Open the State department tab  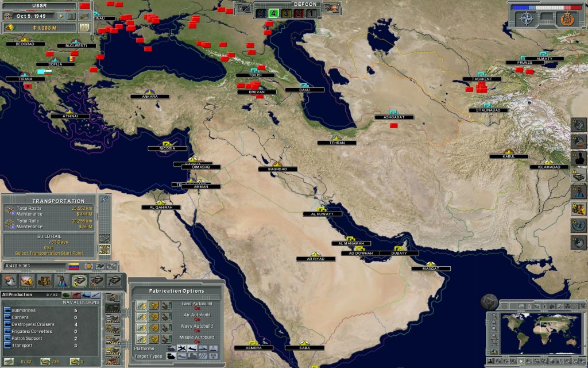(9, 281)
